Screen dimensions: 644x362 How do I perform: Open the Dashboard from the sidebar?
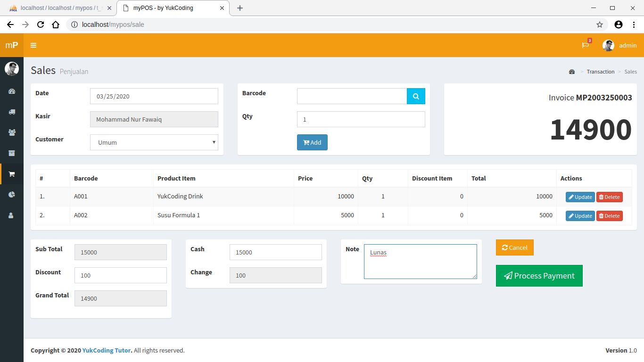[x=12, y=91]
